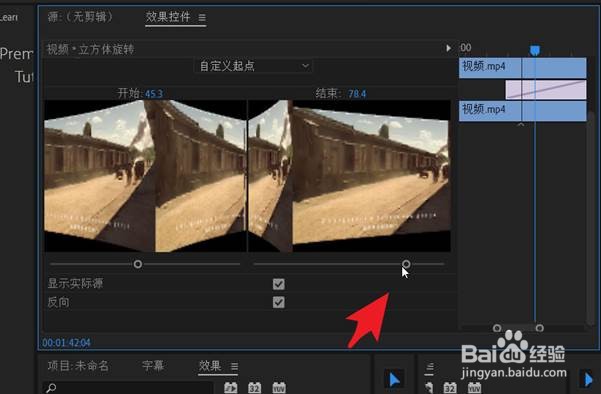This screenshot has height=394, width=601.
Task: Click the 视频 • 立方体旋转 header text
Action: [90, 49]
